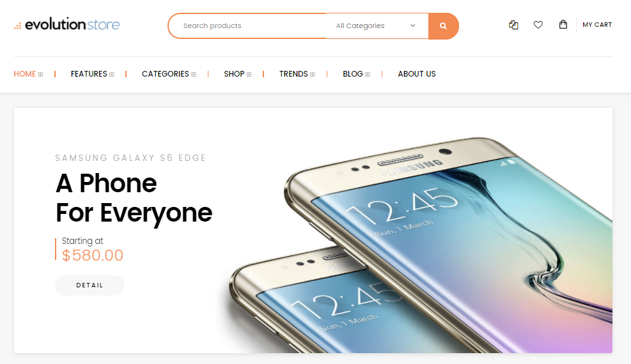Expand the plus icon beside CATEGORIES
Image resolution: width=631 pixels, height=364 pixels.
[194, 74]
